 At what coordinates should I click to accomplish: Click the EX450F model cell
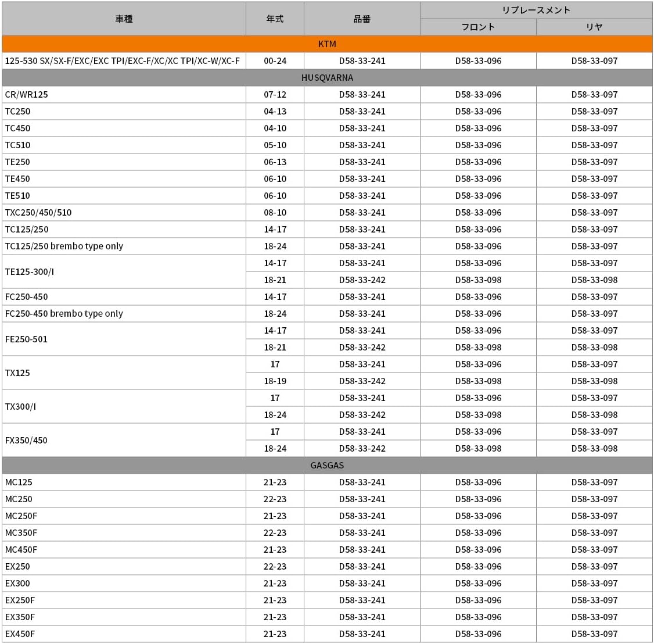click(x=124, y=634)
